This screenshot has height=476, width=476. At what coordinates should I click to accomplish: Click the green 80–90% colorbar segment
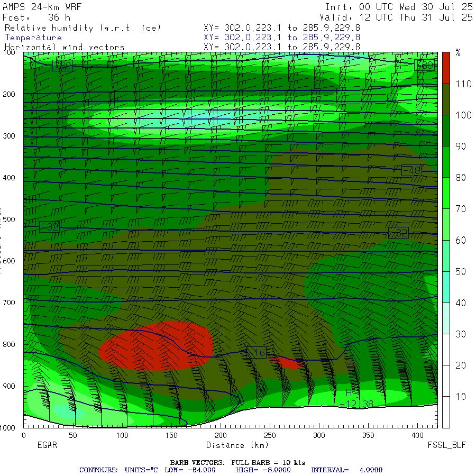(x=446, y=162)
